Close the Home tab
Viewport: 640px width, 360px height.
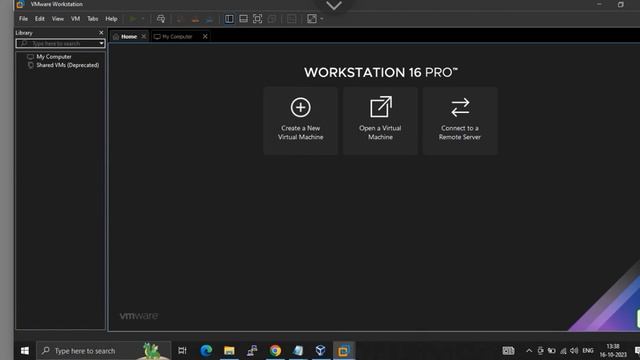click(144, 36)
